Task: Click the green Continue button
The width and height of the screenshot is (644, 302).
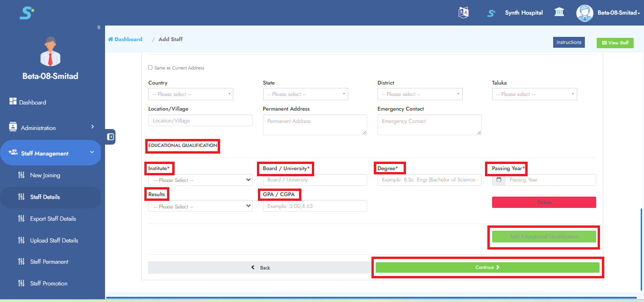Action: (x=487, y=267)
